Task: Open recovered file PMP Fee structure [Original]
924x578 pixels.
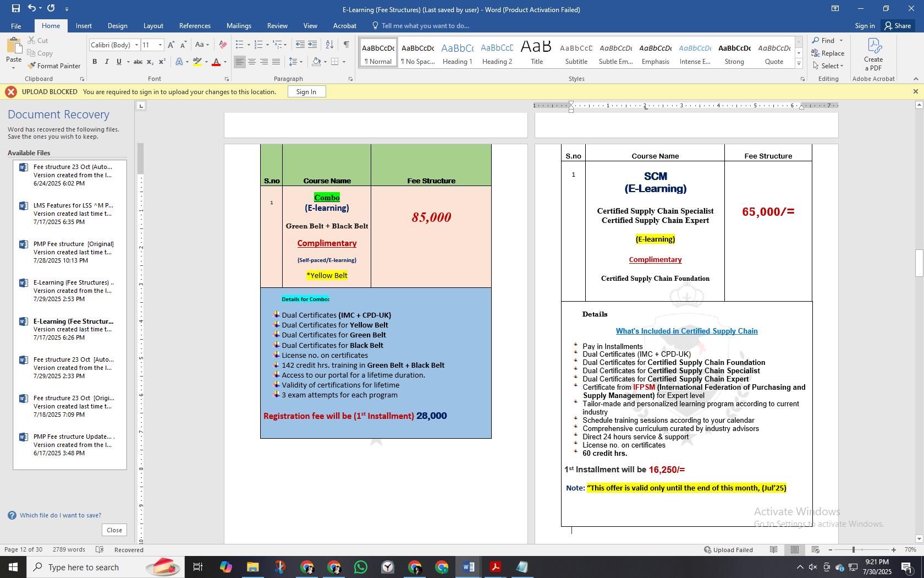Action: 70,252
